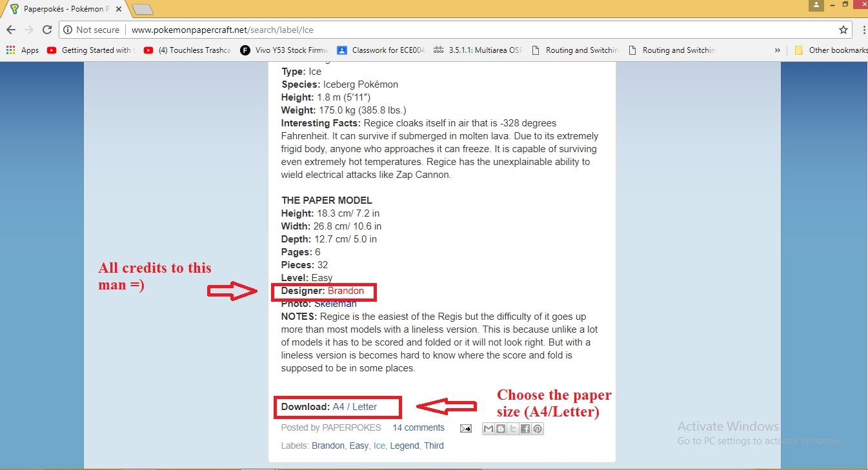The height and width of the screenshot is (470, 868).
Task: Open the Touchless Trashcan YouTube bookmark
Action: coord(187,50)
